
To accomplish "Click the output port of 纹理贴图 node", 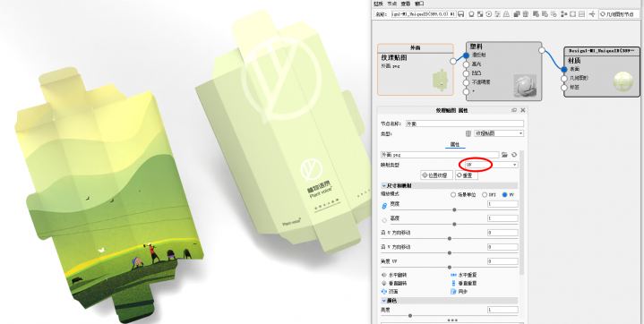I will pos(452,61).
